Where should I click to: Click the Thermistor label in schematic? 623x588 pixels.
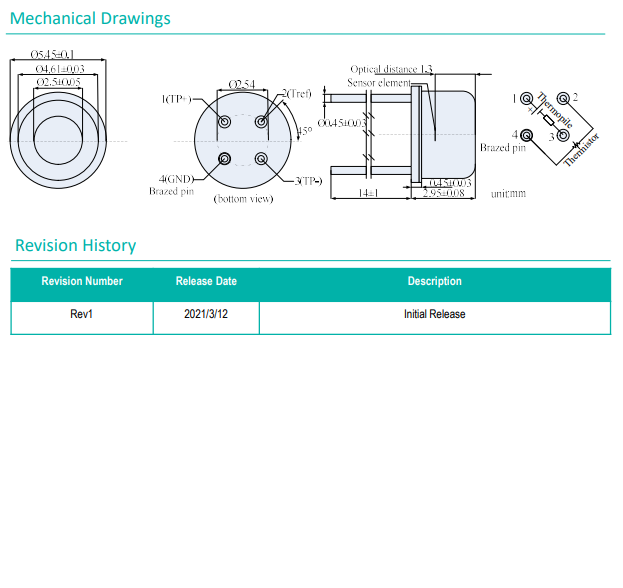pyautogui.click(x=583, y=149)
